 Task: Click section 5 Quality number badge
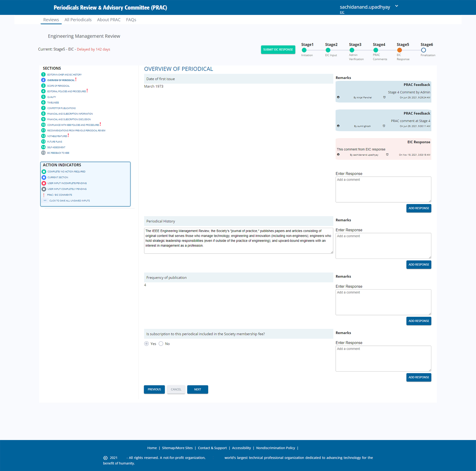pyautogui.click(x=43, y=97)
